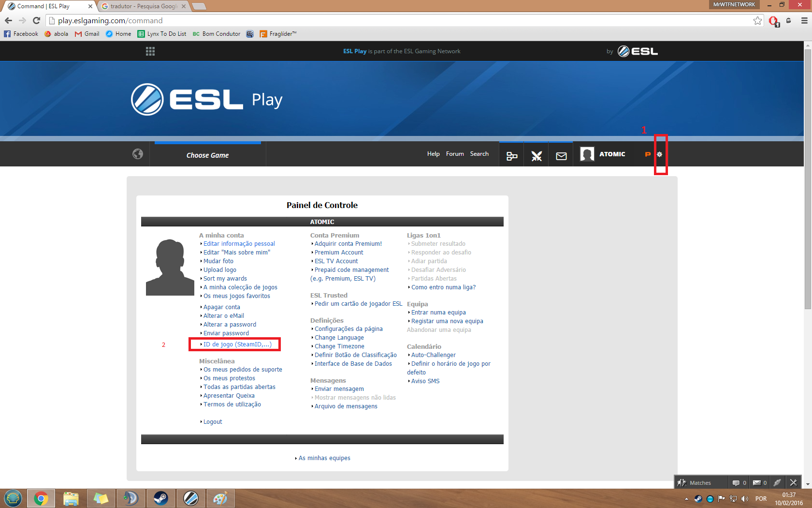Open As minhas equipes link
The width and height of the screenshot is (812, 508).
pos(324,458)
